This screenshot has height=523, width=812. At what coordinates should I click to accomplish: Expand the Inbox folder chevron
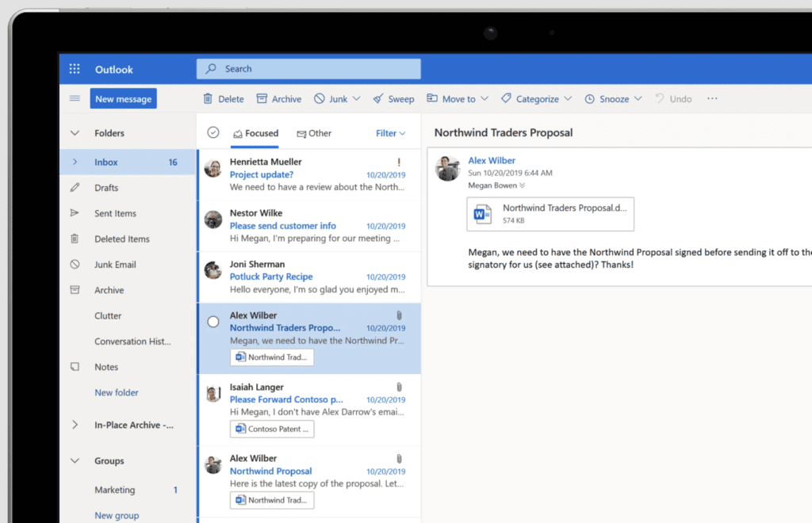[75, 162]
